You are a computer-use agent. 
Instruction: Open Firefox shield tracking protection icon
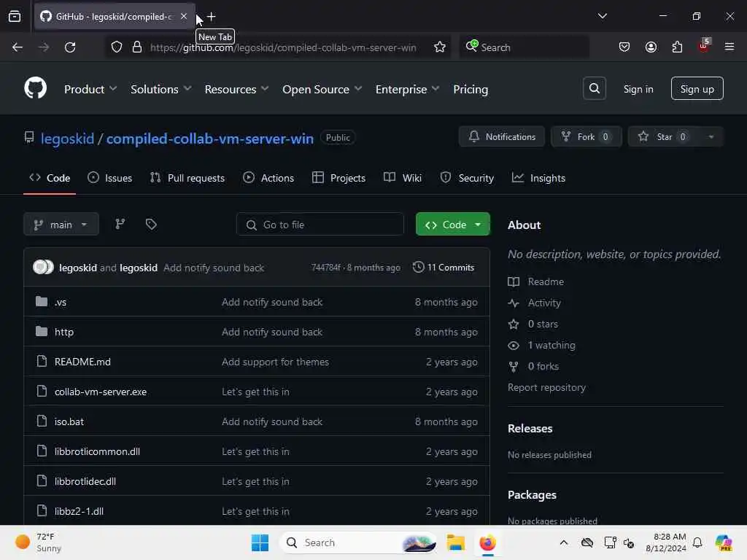117,47
